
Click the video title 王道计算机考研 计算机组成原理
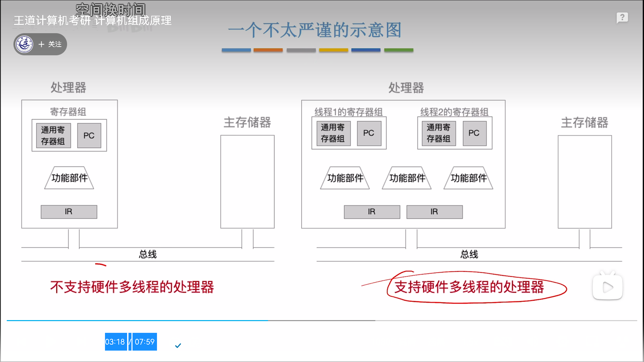tap(93, 20)
